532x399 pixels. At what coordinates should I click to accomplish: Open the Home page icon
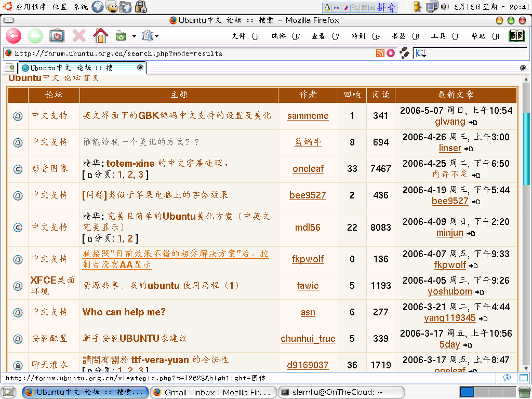coord(100,36)
